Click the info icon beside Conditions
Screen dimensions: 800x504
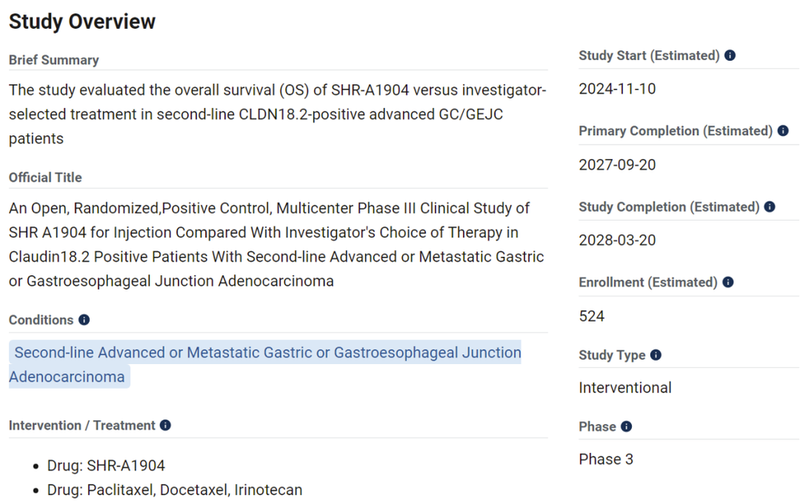point(84,320)
